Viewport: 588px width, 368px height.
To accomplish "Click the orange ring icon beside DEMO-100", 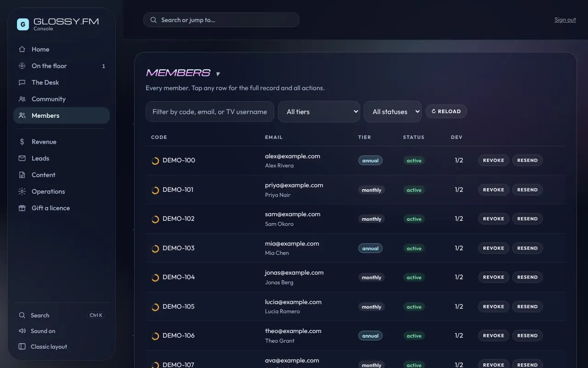I will pos(155,161).
